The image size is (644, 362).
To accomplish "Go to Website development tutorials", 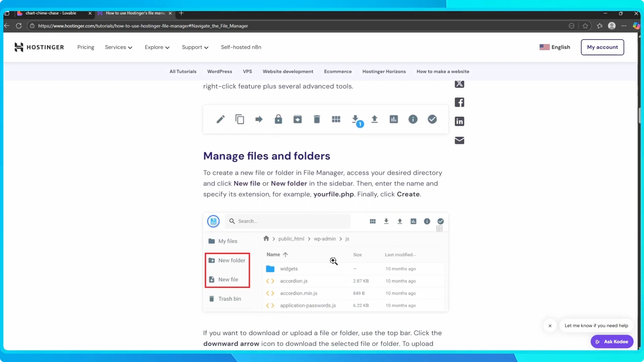I will tap(288, 72).
